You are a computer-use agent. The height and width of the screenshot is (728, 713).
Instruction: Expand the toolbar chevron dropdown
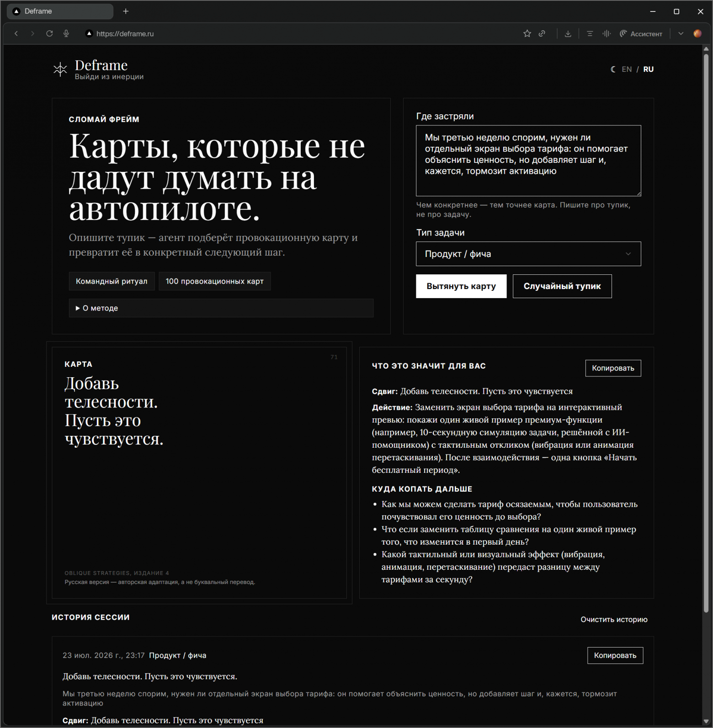pyautogui.click(x=681, y=33)
